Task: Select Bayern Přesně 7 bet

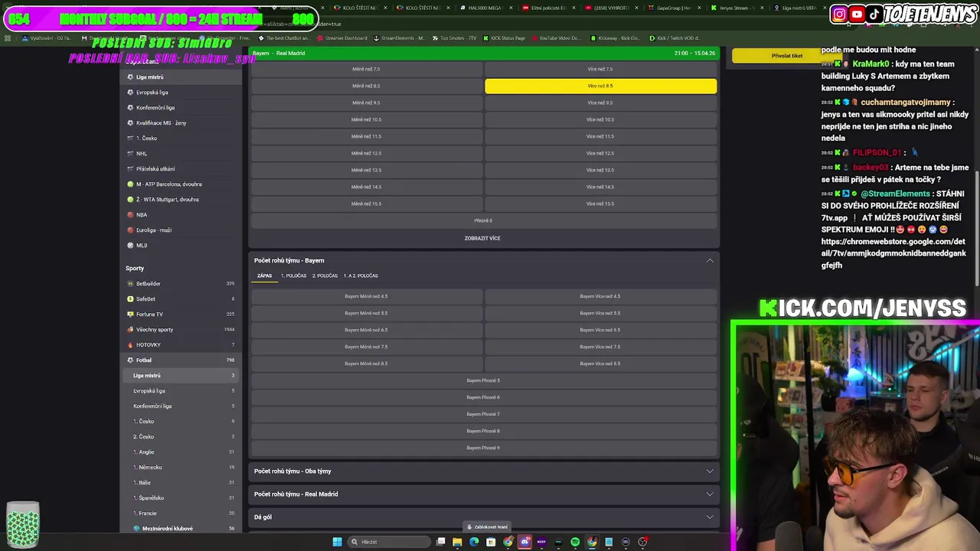Action: (483, 414)
